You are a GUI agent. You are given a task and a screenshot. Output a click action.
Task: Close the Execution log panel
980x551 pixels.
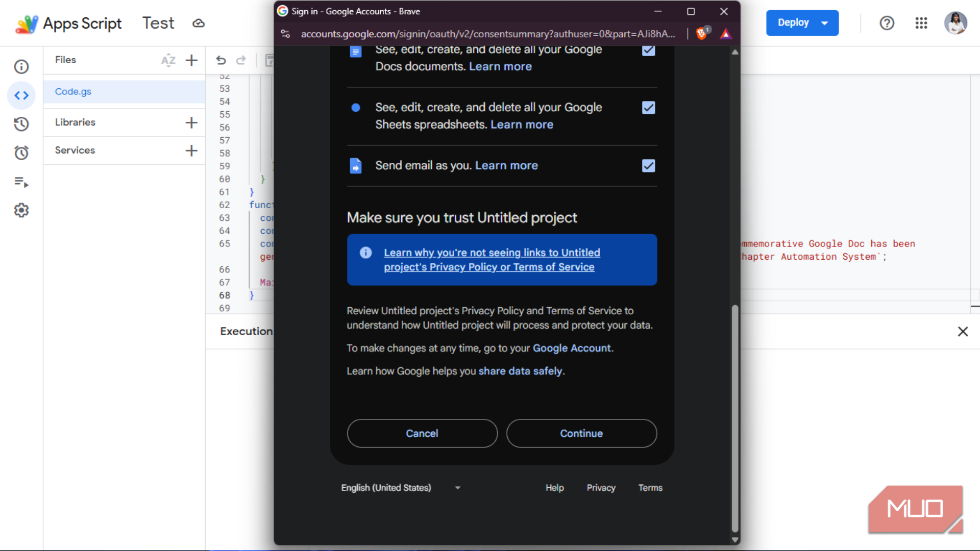963,332
